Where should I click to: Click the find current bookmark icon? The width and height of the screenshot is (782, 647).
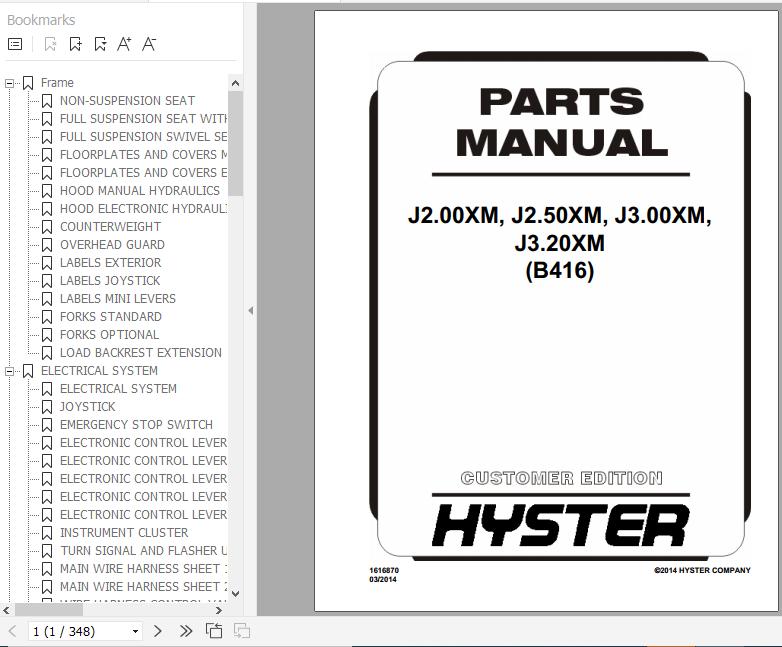100,44
